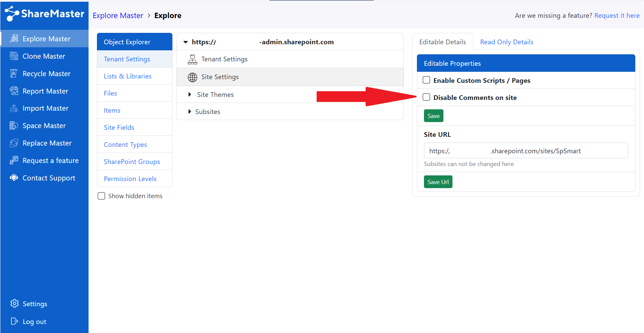This screenshot has width=644, height=333.
Task: Open Settings label in sidebar
Action: click(x=35, y=304)
